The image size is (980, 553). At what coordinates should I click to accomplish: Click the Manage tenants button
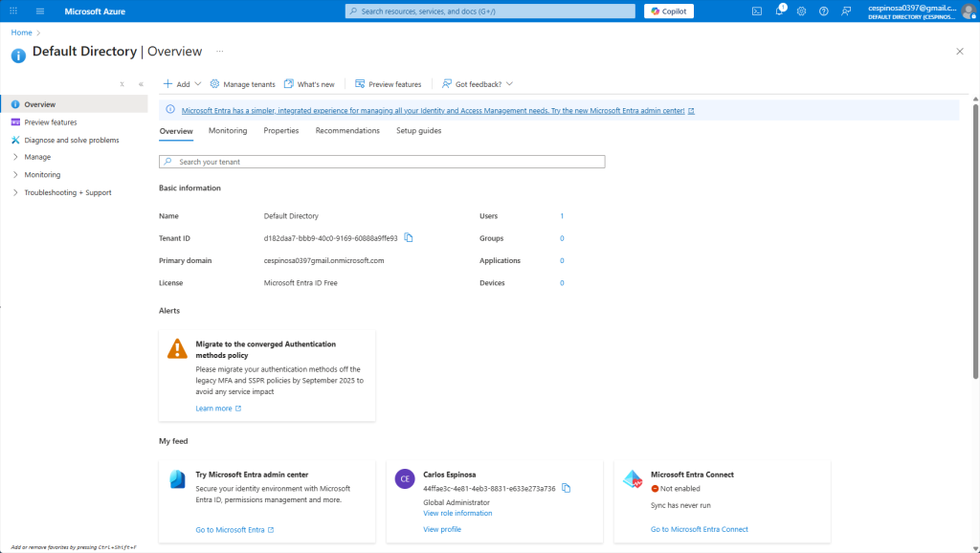242,84
